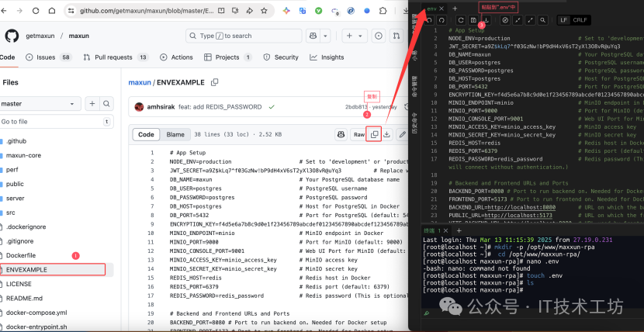Select the .env editor tab
The width and height of the screenshot is (644, 332).
(431, 9)
